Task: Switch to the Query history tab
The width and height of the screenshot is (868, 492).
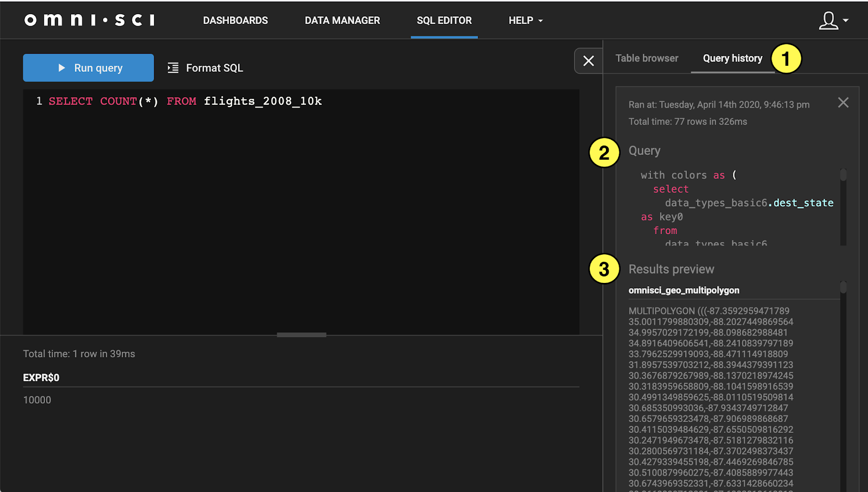Action: tap(732, 58)
